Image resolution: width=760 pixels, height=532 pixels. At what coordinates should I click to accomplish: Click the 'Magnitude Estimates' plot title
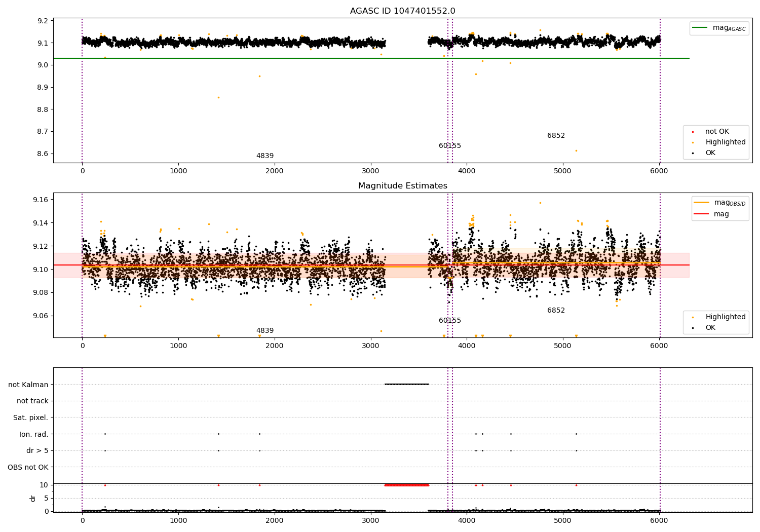402,186
